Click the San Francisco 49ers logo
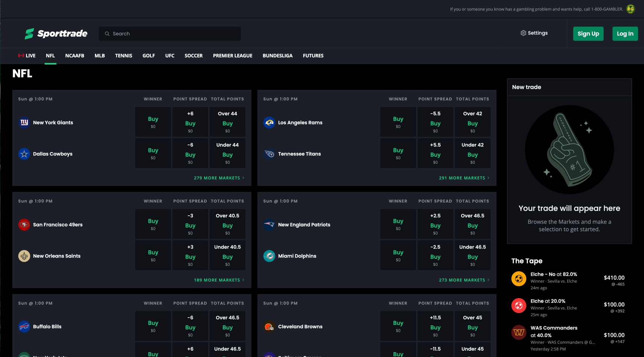This screenshot has width=644, height=357. click(24, 224)
